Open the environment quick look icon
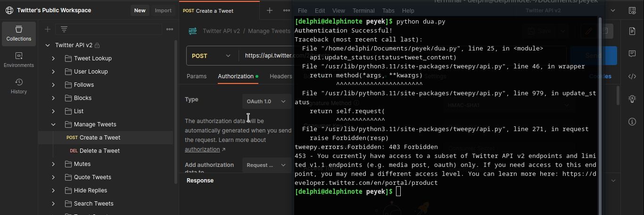 click(x=632, y=10)
